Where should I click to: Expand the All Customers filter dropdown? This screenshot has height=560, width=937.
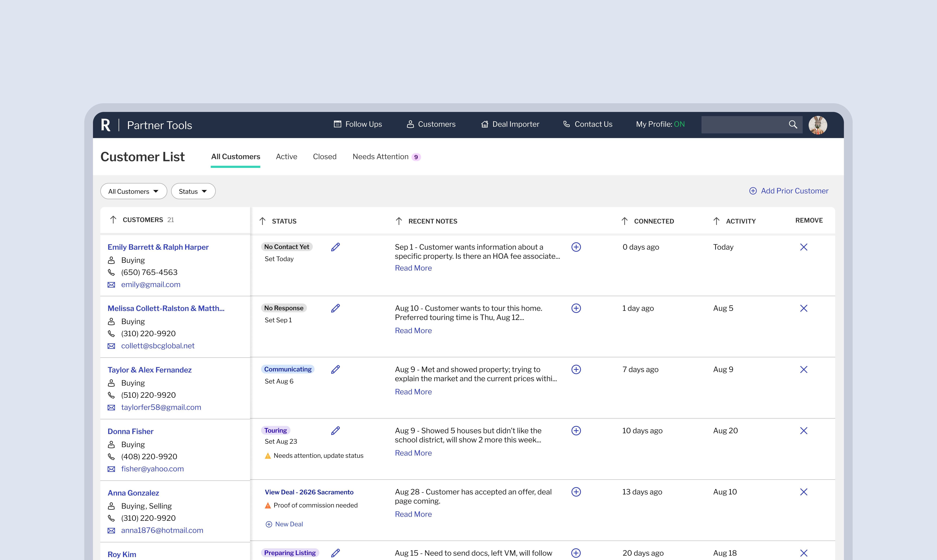pos(134,191)
